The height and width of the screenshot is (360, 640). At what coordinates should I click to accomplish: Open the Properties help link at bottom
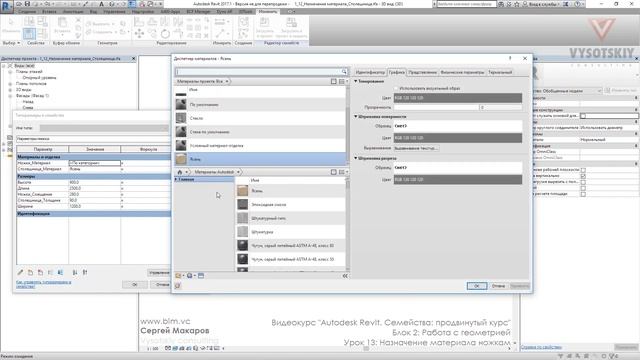[541, 347]
